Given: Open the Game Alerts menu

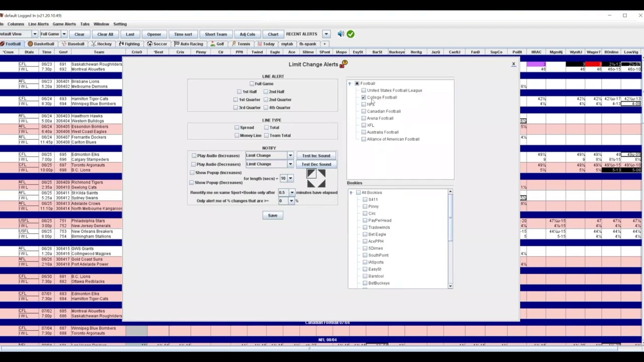Looking at the screenshot, I should [64, 24].
